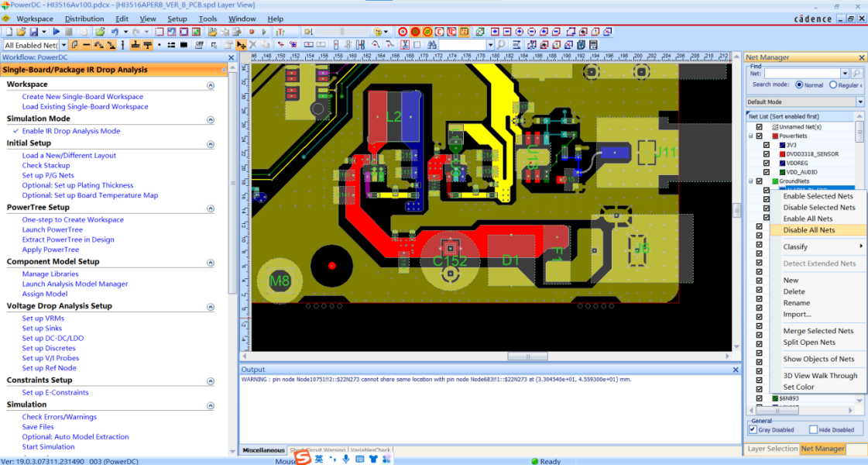
Task: Click the zoom out minus square icon
Action: click(507, 32)
